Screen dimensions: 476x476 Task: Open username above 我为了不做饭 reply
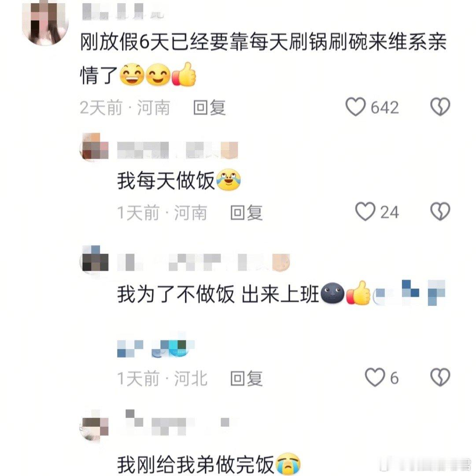point(204,262)
